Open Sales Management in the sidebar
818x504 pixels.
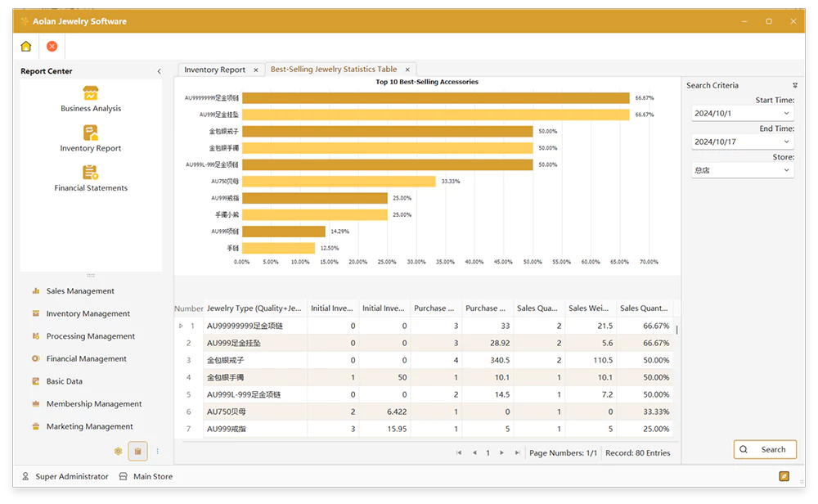point(80,291)
